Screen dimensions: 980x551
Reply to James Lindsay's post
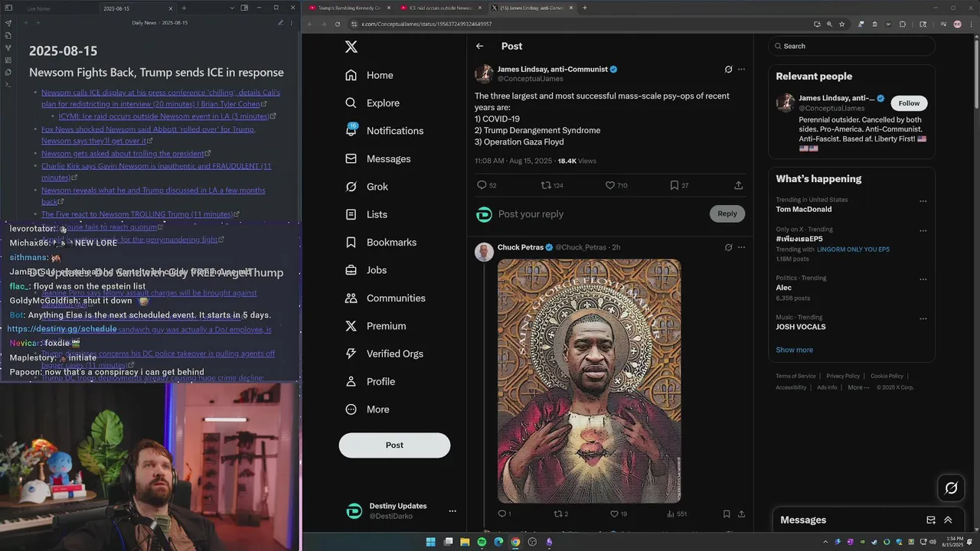pos(482,185)
